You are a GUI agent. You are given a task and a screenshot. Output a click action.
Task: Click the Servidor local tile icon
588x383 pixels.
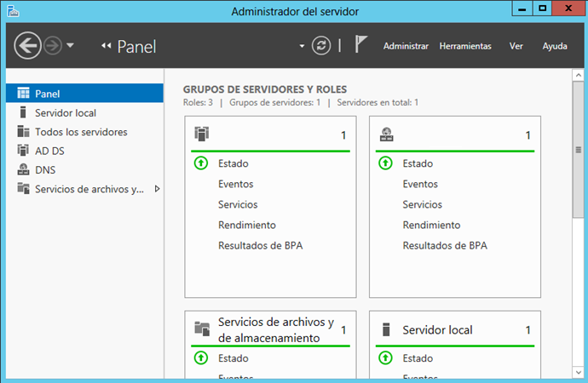pos(386,329)
